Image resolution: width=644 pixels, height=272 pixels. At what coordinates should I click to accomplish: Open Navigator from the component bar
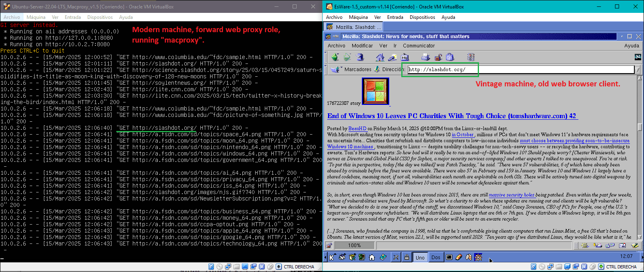584,245
